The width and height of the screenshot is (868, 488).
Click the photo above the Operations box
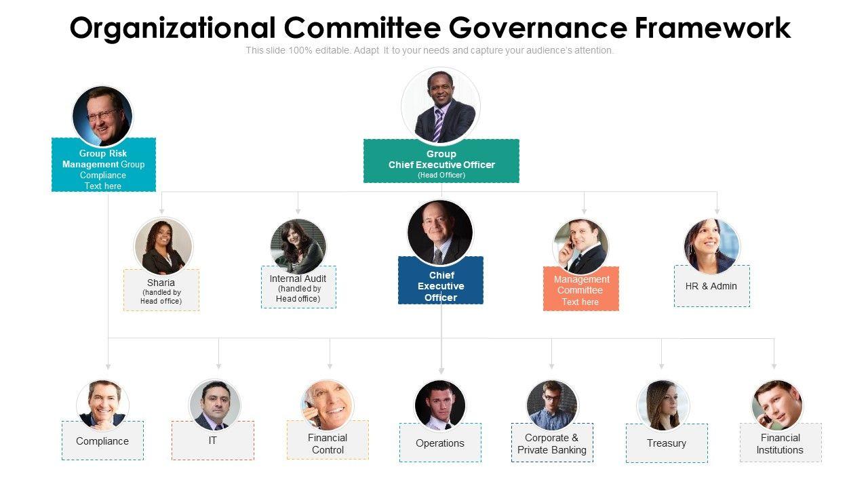point(440,405)
